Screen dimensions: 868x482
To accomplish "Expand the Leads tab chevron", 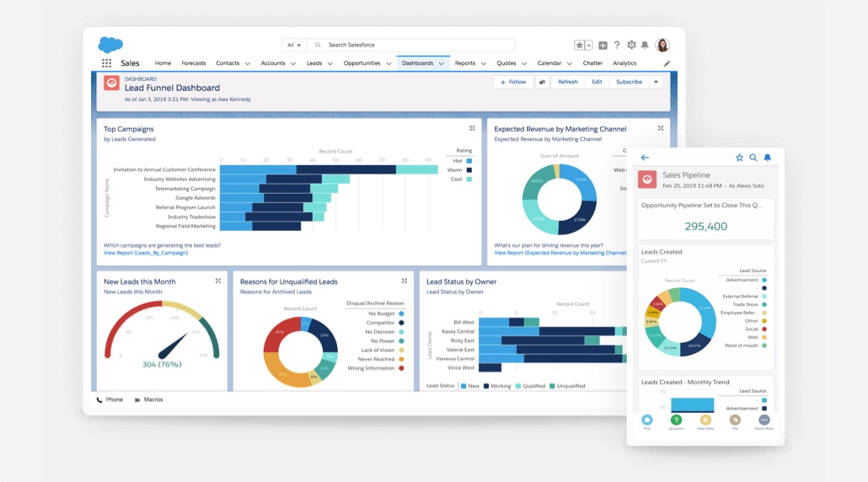I will [x=330, y=64].
